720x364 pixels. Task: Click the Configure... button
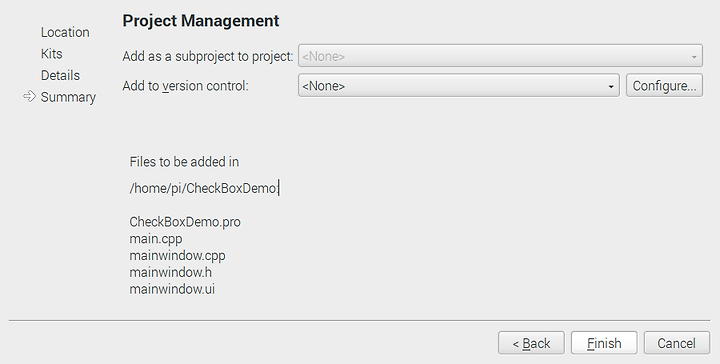[x=664, y=86]
